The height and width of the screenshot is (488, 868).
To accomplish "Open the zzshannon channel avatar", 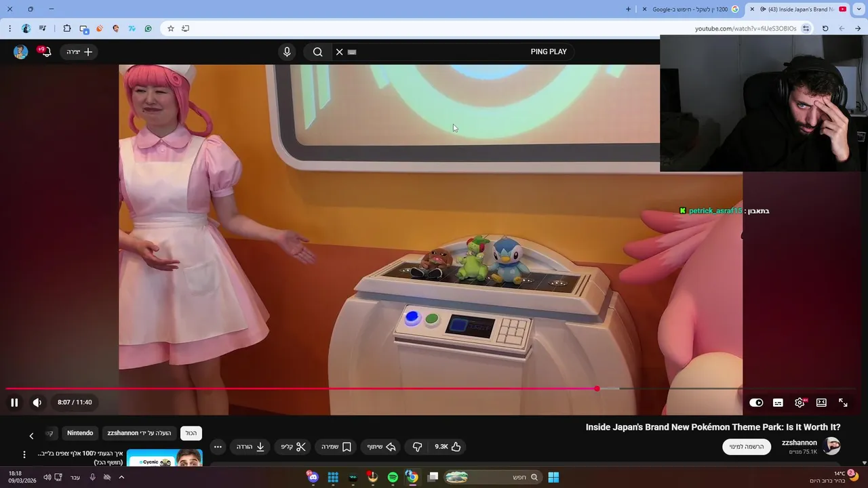I will [831, 446].
